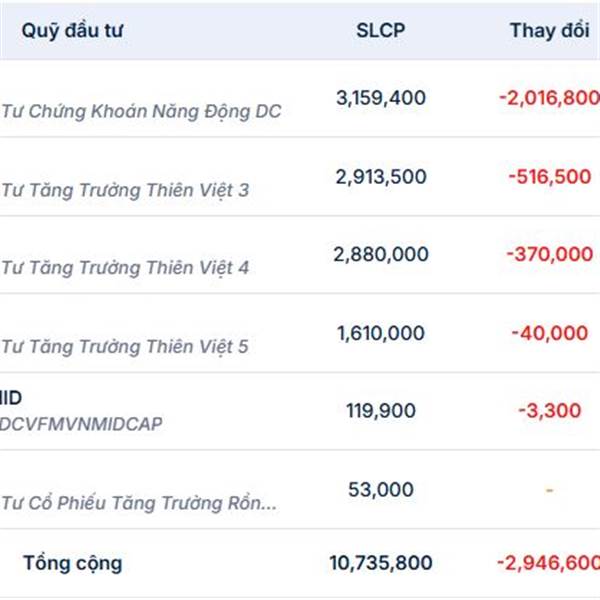Open the Tăng Trưởng Thiên Việt 4 fund
This screenshot has width=600, height=600.
125,268
